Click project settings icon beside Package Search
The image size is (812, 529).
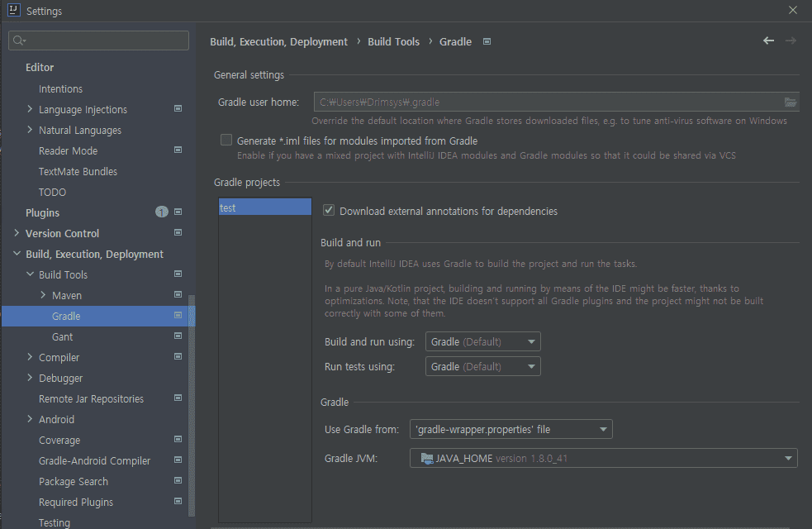pos(178,481)
